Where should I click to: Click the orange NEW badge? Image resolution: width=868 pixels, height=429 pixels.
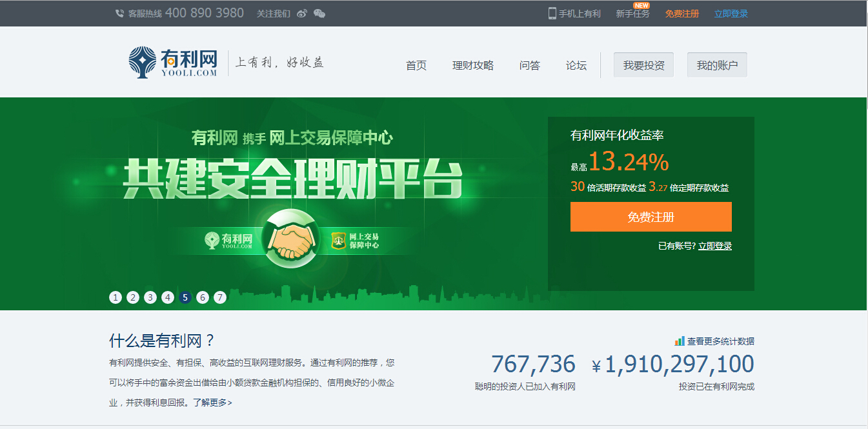pos(641,5)
